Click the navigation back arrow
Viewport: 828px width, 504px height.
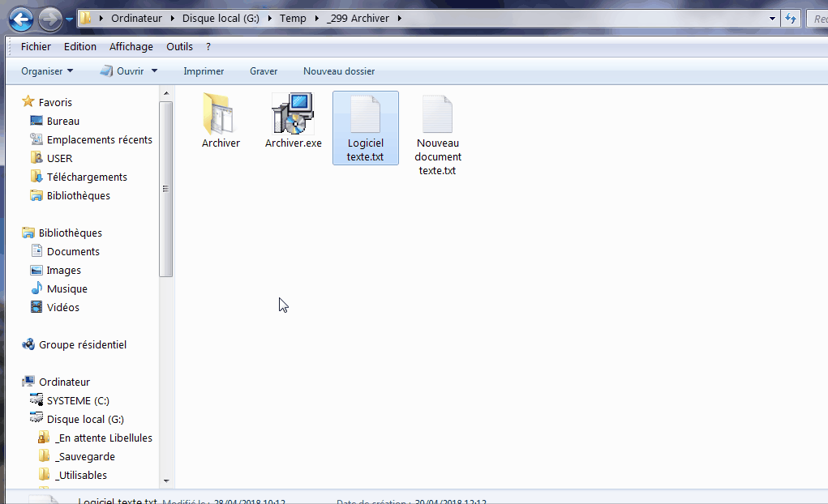pyautogui.click(x=19, y=19)
